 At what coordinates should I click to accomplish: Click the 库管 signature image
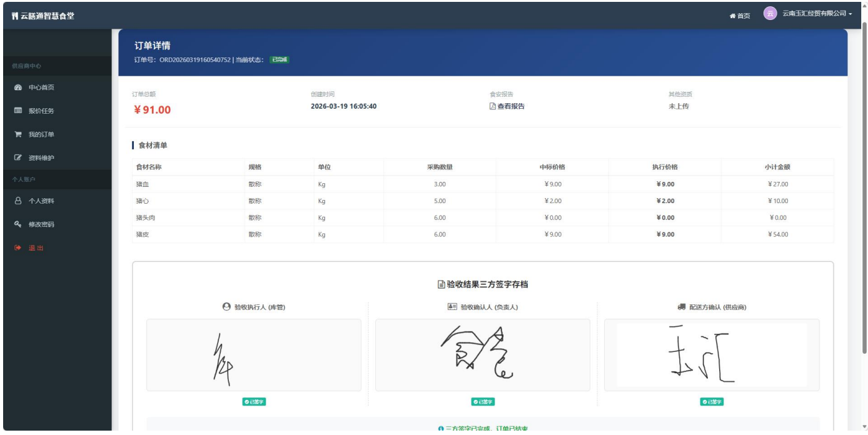coord(253,355)
